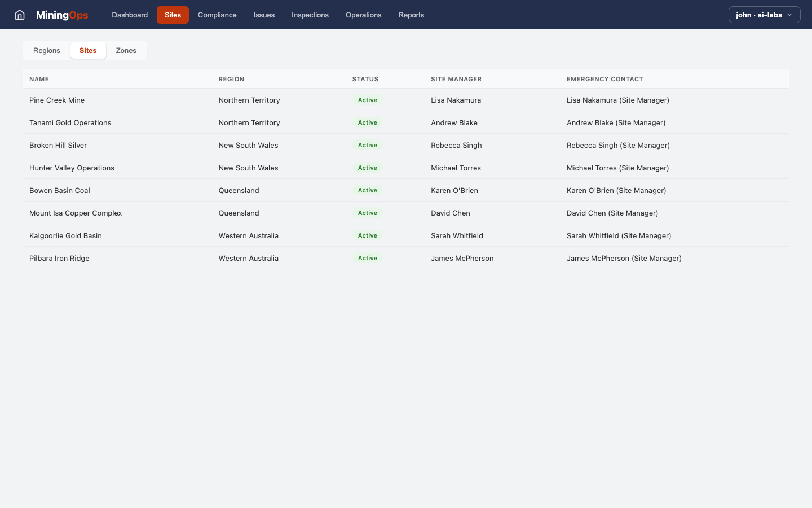The width and height of the screenshot is (812, 508).
Task: Open the Tanami Gold Operations row
Action: pyautogui.click(x=70, y=123)
